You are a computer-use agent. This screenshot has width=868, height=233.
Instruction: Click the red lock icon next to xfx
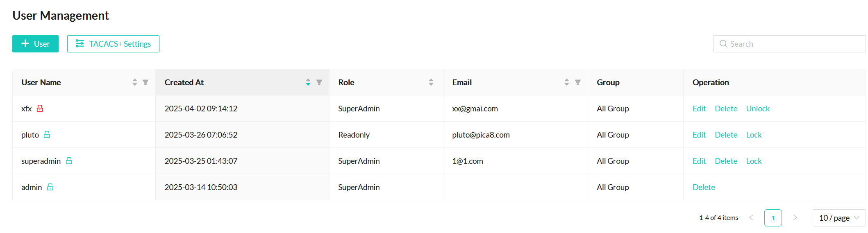[x=40, y=109]
